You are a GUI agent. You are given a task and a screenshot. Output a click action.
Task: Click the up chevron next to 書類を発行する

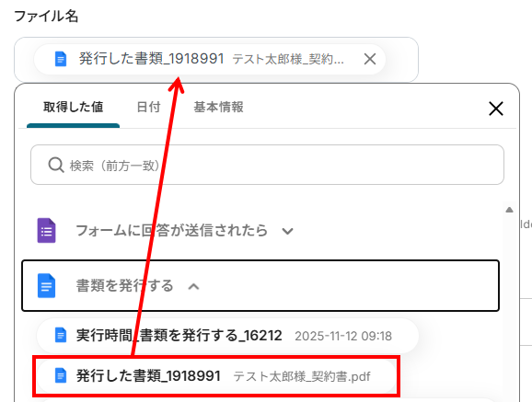click(193, 287)
